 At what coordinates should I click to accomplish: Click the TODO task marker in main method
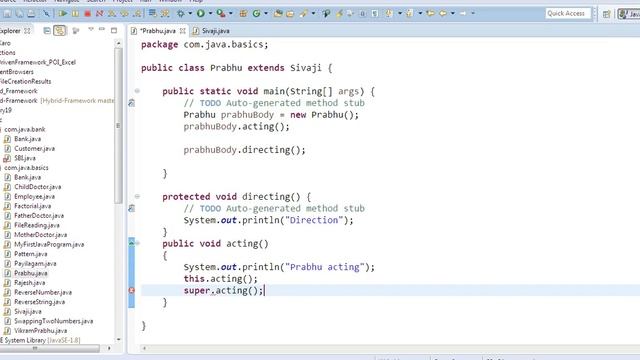(131, 103)
